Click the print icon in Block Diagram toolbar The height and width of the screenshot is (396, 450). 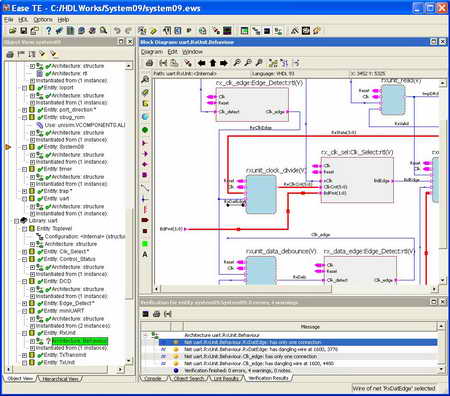149,63
